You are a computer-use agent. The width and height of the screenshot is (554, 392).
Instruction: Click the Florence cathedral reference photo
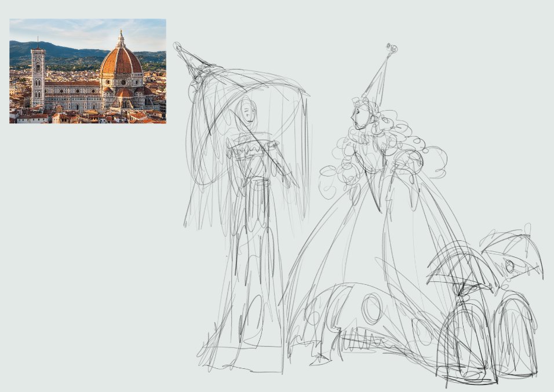click(x=88, y=71)
